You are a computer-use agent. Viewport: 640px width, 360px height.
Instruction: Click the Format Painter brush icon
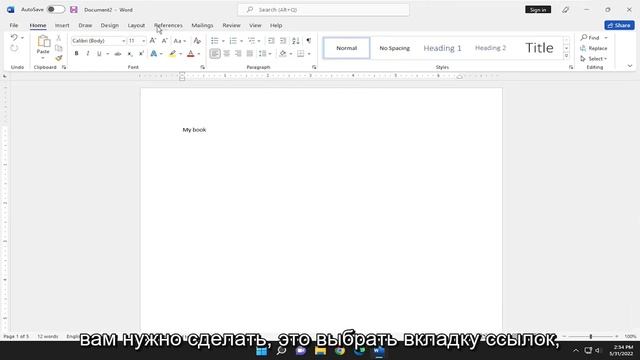pos(59,58)
